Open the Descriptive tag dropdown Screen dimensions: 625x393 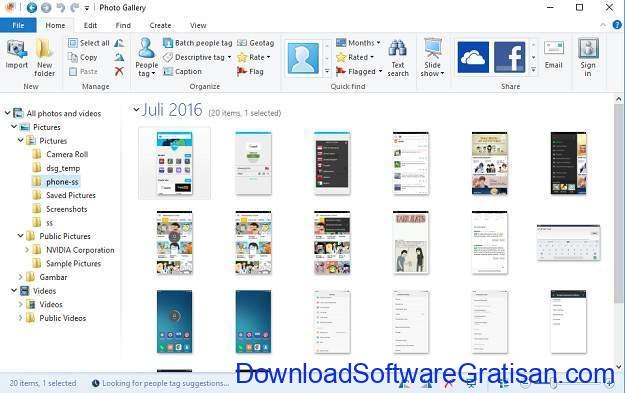197,57
